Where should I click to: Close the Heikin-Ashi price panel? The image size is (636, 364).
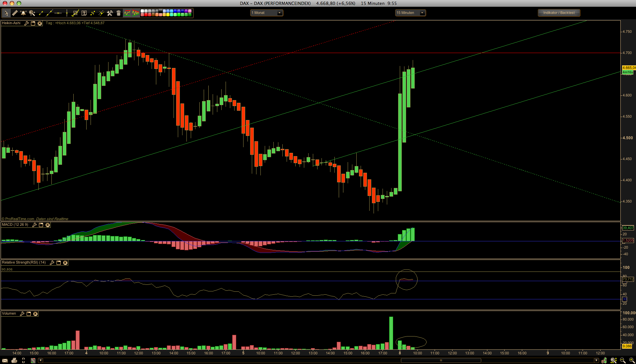pyautogui.click(x=40, y=23)
